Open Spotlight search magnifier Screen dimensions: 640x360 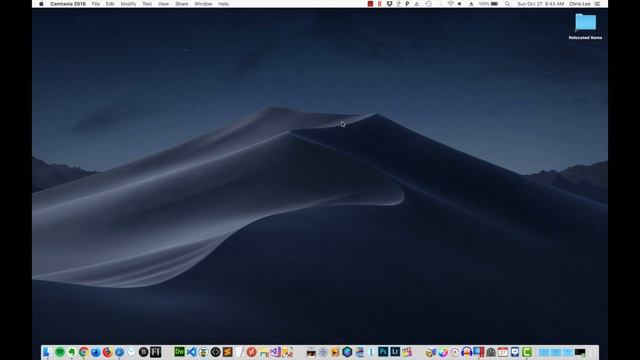click(507, 4)
